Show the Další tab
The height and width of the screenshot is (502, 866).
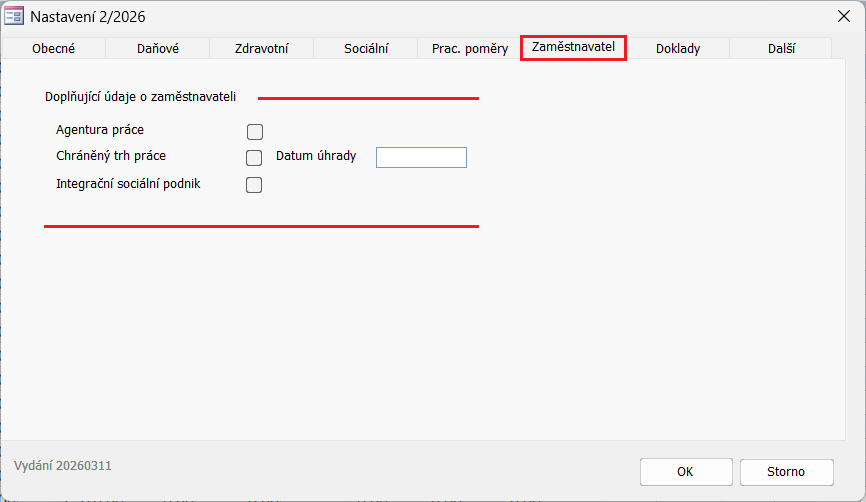click(x=781, y=48)
